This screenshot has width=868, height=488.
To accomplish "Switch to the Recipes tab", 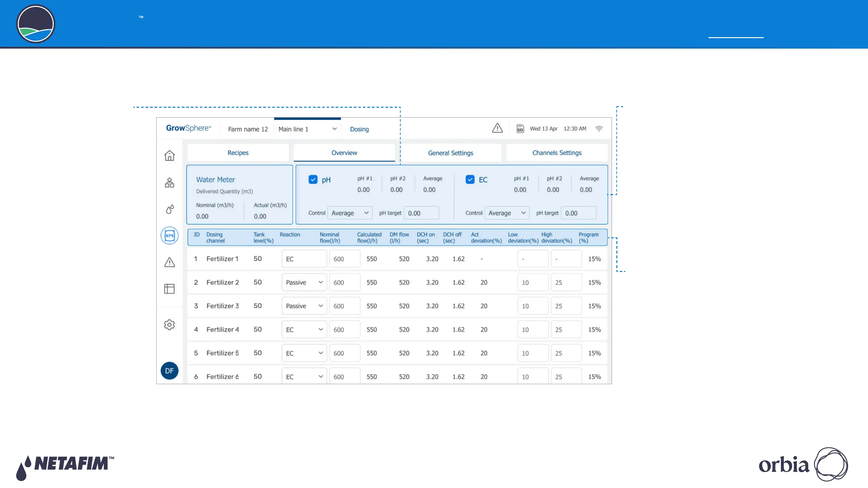I will pyautogui.click(x=238, y=153).
